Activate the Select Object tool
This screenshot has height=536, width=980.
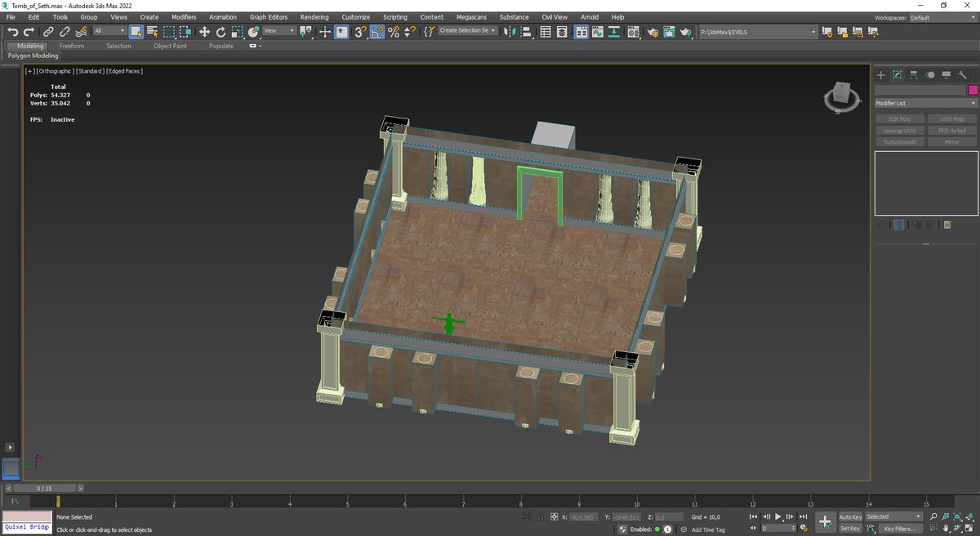pyautogui.click(x=136, y=31)
